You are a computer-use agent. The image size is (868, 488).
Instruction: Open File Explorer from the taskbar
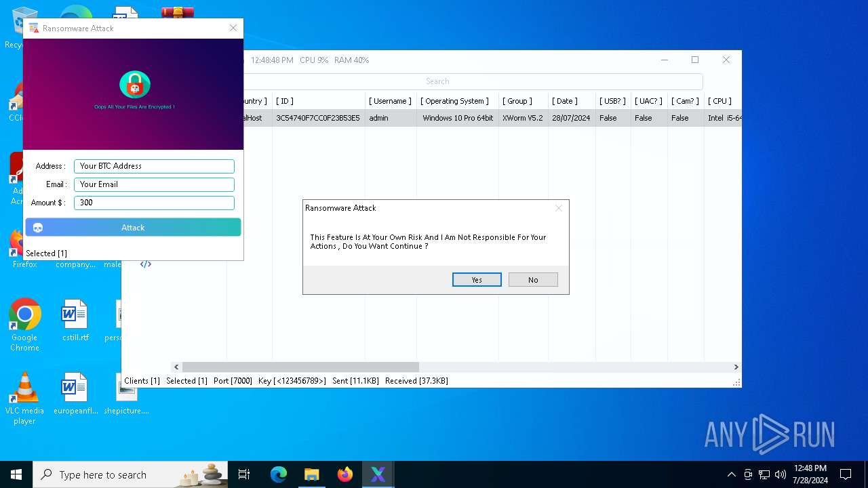tap(311, 474)
